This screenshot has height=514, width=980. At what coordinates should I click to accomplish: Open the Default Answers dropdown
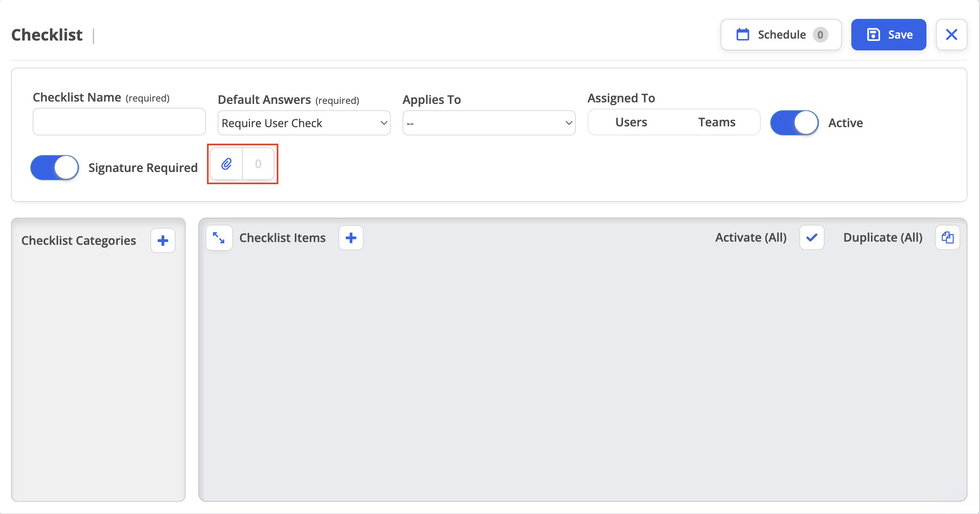(304, 123)
